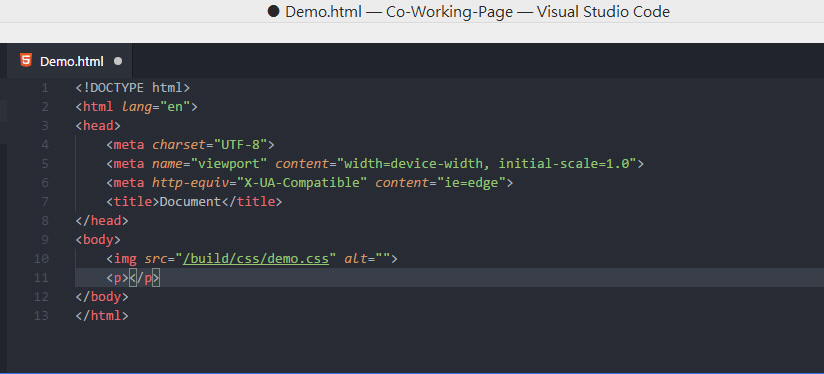The width and height of the screenshot is (824, 374).
Task: Click the closing </title> tag
Action: (252, 202)
